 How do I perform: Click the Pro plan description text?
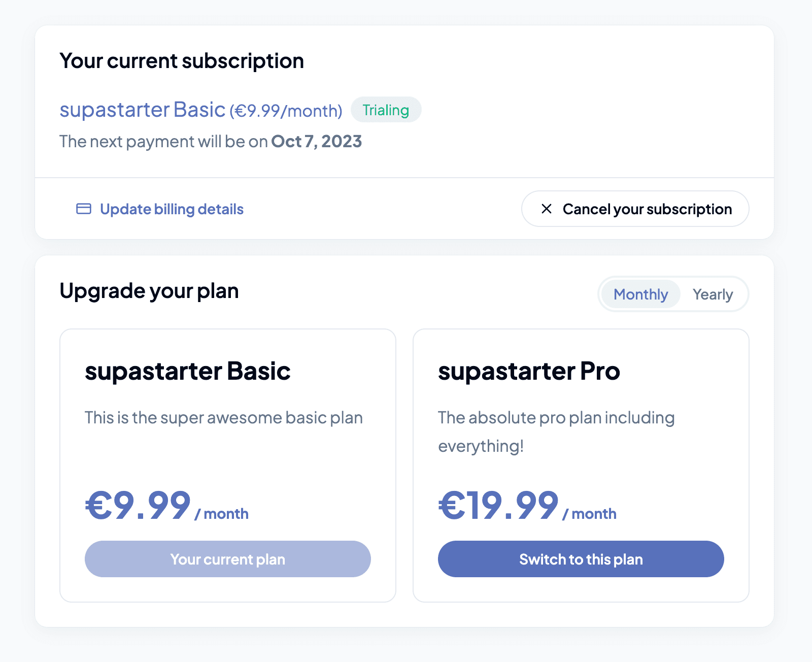point(556,432)
